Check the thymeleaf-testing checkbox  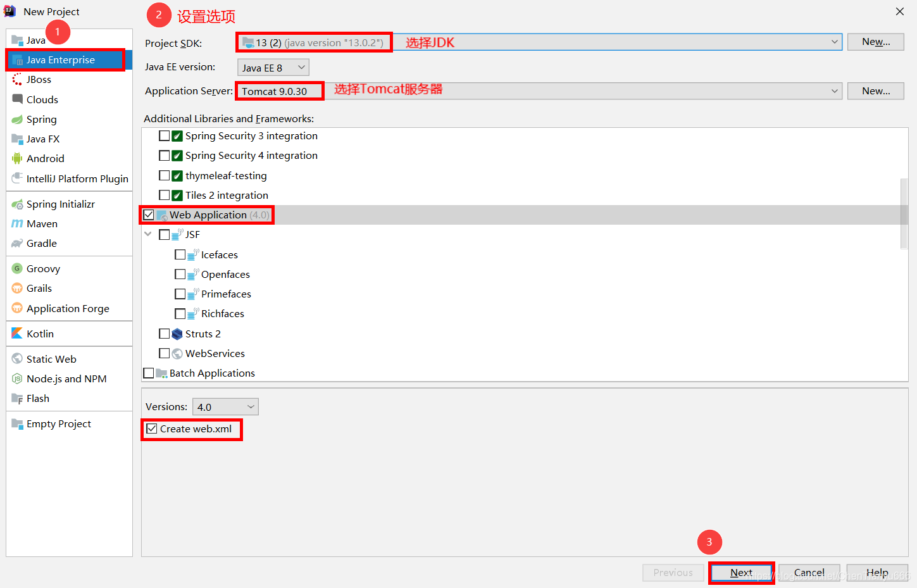coord(165,175)
